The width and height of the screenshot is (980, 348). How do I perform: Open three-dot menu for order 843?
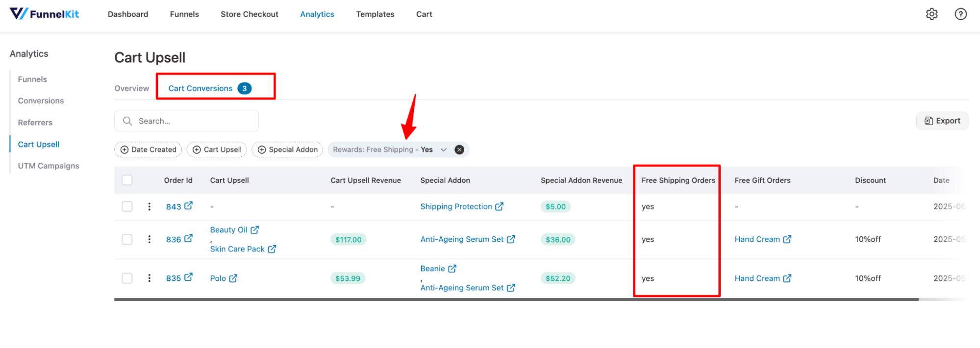pyautogui.click(x=149, y=207)
